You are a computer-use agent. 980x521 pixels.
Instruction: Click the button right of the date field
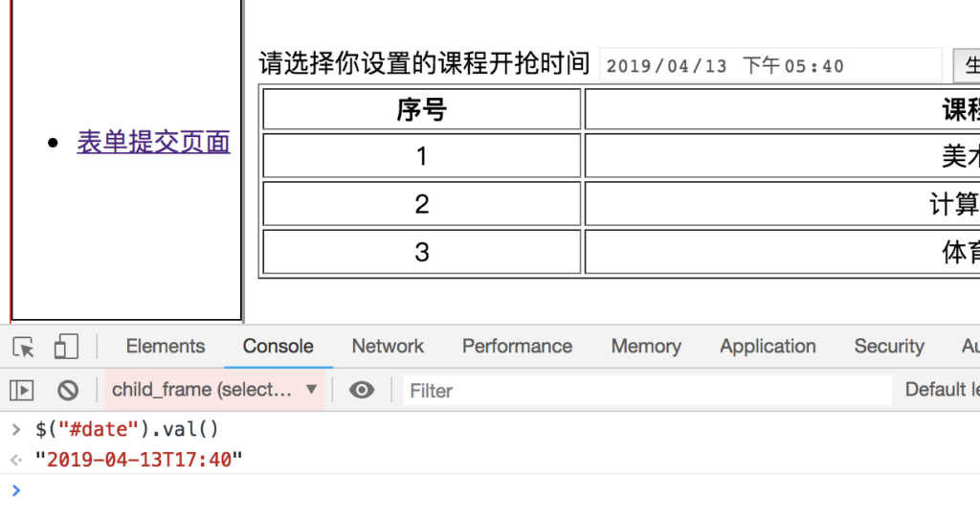click(967, 65)
